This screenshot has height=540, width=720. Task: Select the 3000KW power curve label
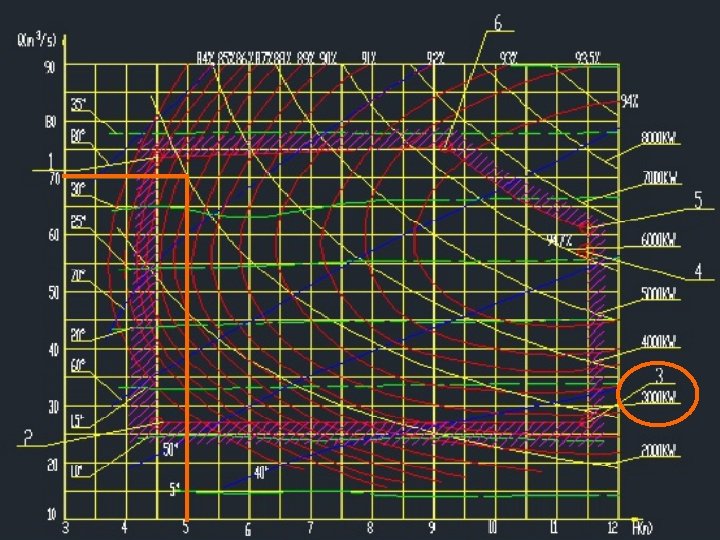[x=658, y=397]
